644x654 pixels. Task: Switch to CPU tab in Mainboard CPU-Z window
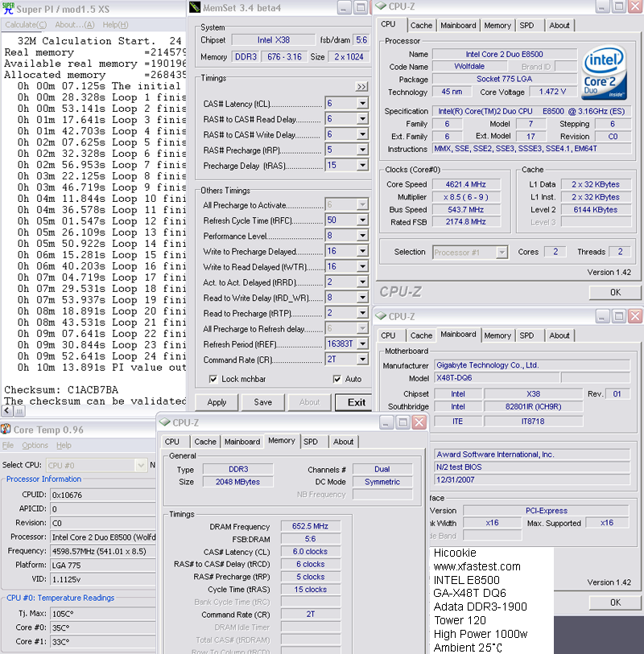click(388, 335)
